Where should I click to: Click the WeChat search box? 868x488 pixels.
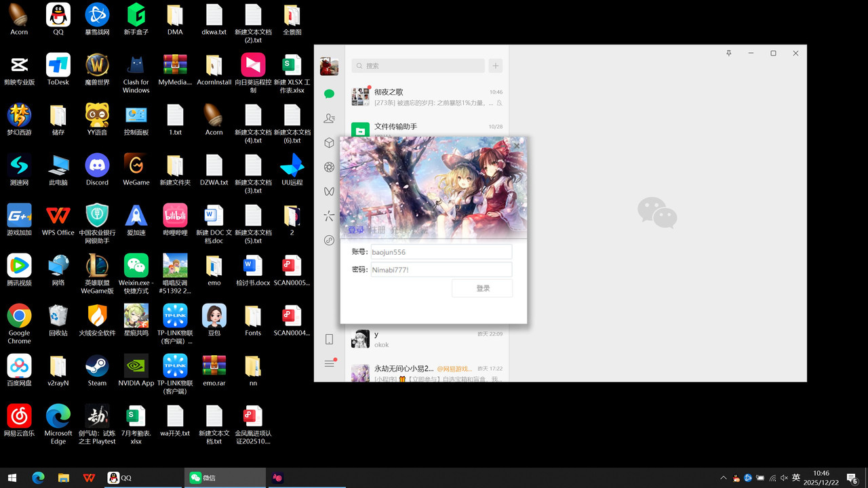[418, 66]
